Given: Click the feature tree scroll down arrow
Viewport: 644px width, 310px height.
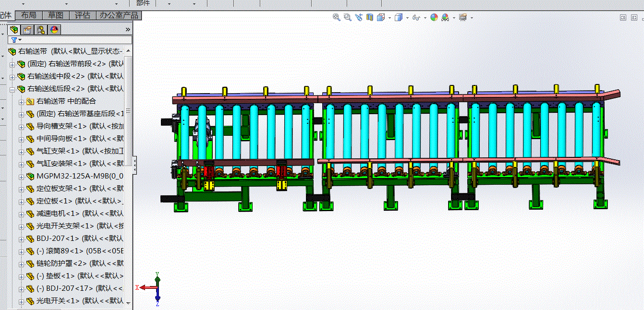Looking at the screenshot, I should (128, 303).
